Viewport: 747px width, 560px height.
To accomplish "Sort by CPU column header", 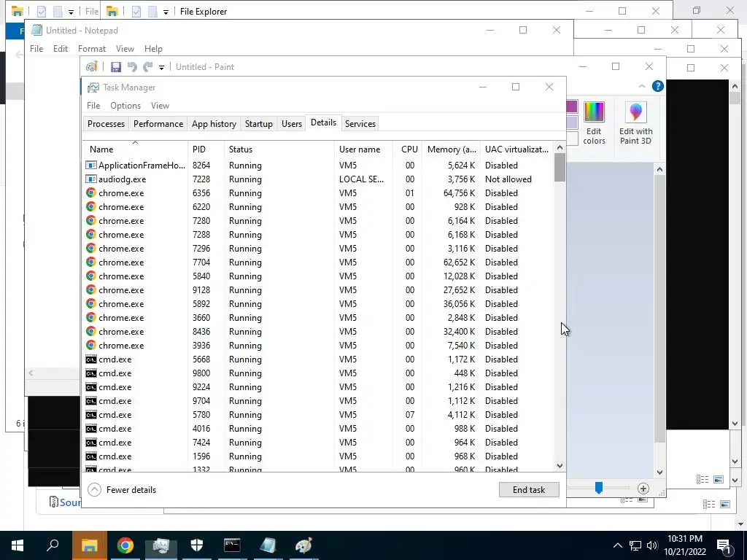I will (408, 149).
